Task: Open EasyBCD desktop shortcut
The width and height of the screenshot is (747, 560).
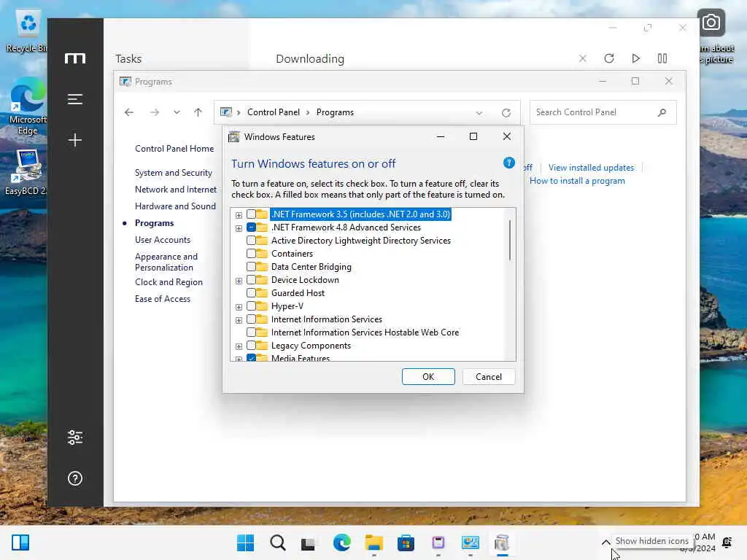Action: pyautogui.click(x=26, y=172)
